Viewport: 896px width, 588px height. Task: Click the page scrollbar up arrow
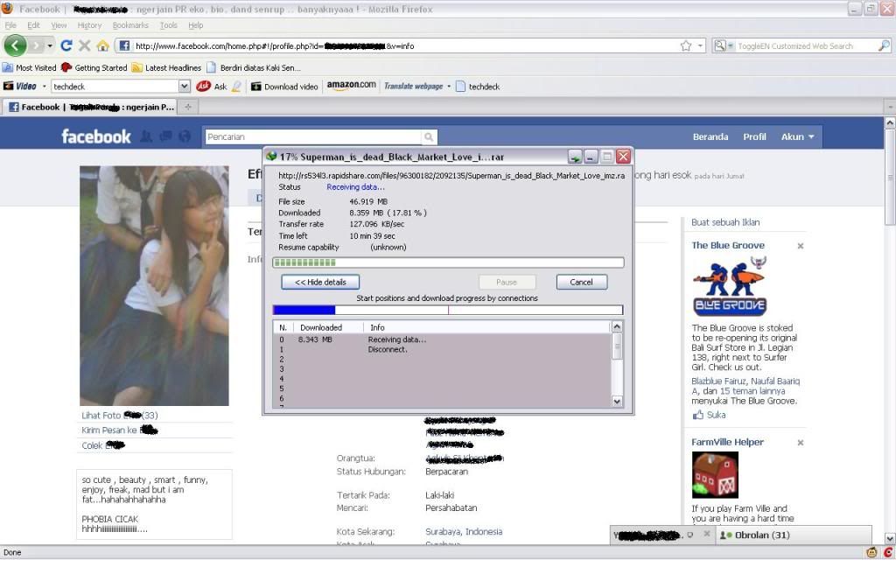coord(890,122)
